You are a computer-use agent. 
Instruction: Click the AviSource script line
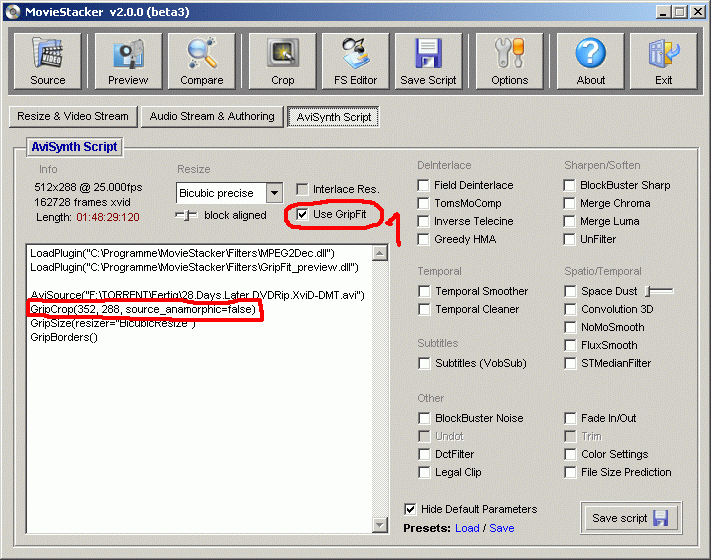[x=197, y=295]
